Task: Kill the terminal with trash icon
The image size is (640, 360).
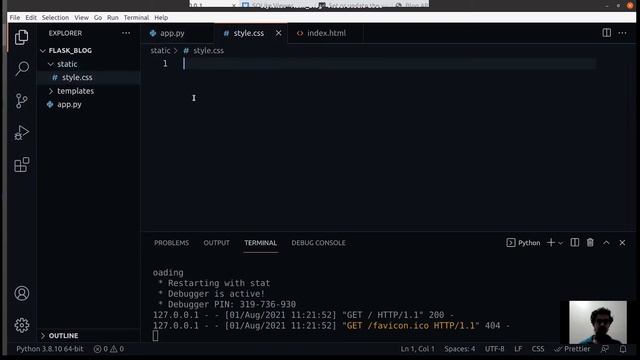Action: [590, 242]
